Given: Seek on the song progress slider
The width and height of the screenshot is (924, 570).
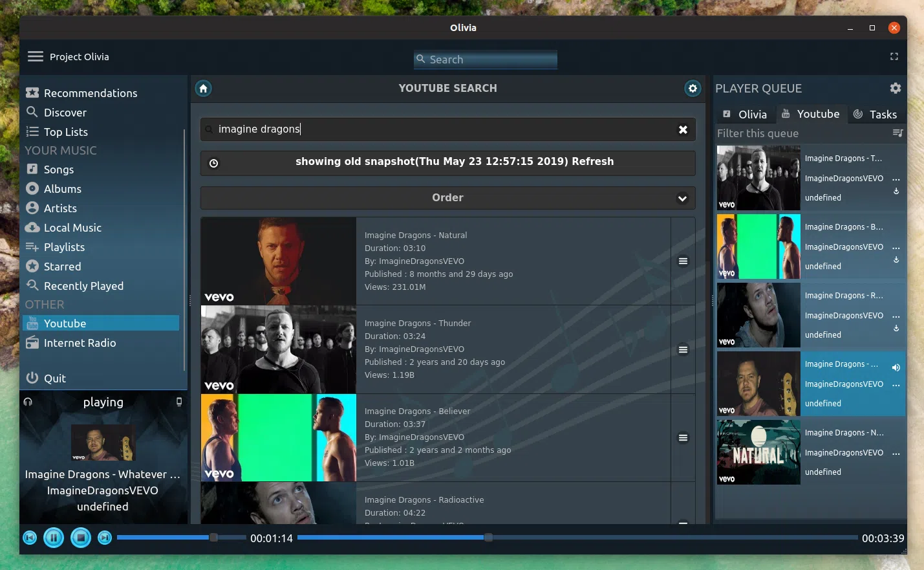Looking at the screenshot, I should [x=577, y=538].
